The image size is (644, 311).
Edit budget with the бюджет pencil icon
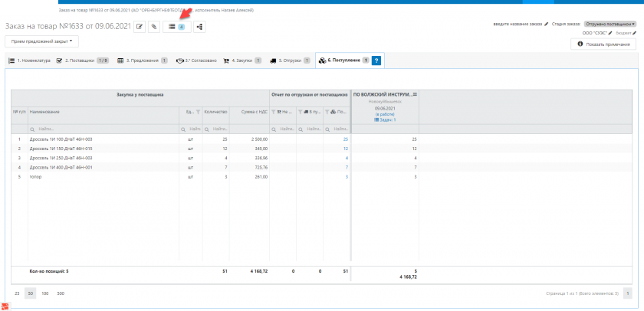[634, 33]
